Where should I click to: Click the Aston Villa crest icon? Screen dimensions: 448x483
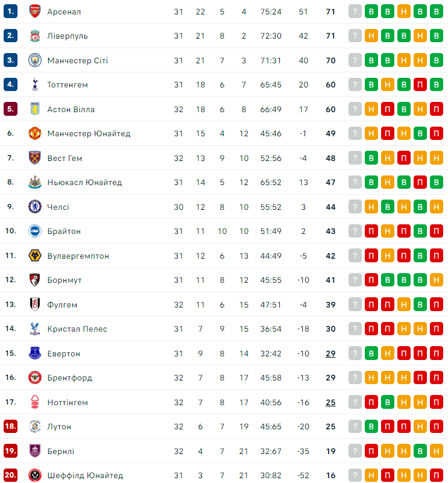pyautogui.click(x=34, y=109)
